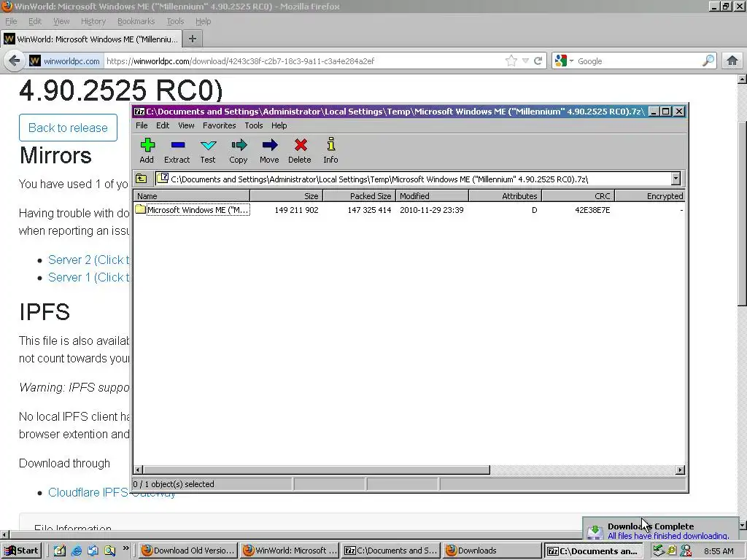747x560 pixels.
Task: Follow the Server 2 mirror link
Action: click(x=88, y=260)
